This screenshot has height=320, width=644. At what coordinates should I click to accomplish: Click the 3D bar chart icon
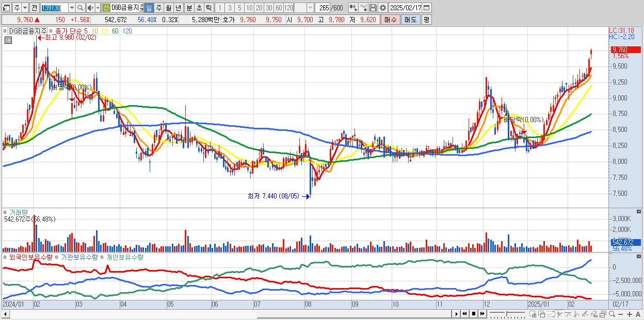[x=594, y=314]
